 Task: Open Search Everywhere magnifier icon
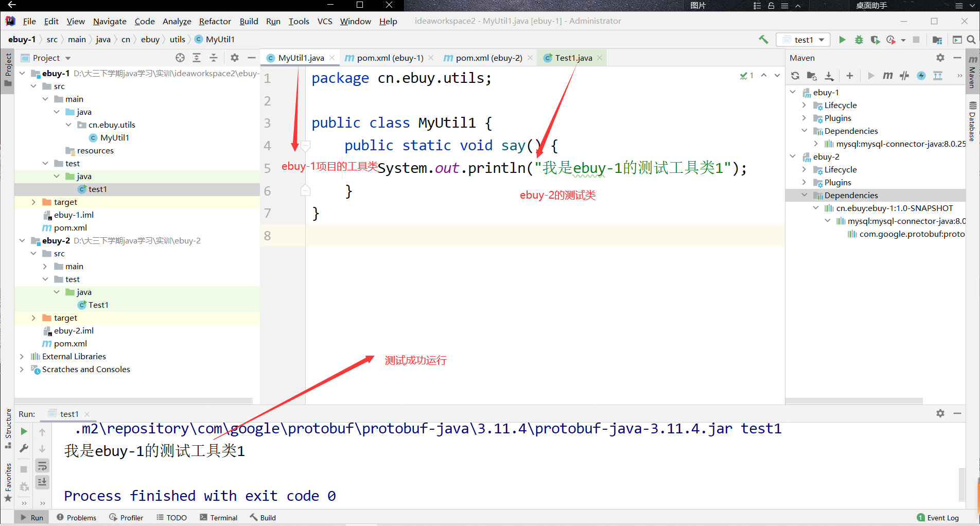tap(971, 40)
